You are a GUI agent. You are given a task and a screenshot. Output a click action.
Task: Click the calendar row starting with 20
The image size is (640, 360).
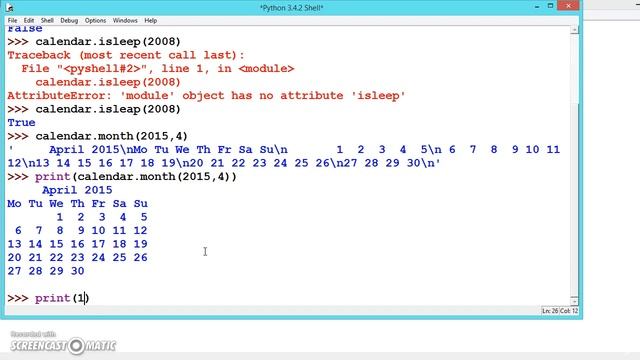click(78, 257)
